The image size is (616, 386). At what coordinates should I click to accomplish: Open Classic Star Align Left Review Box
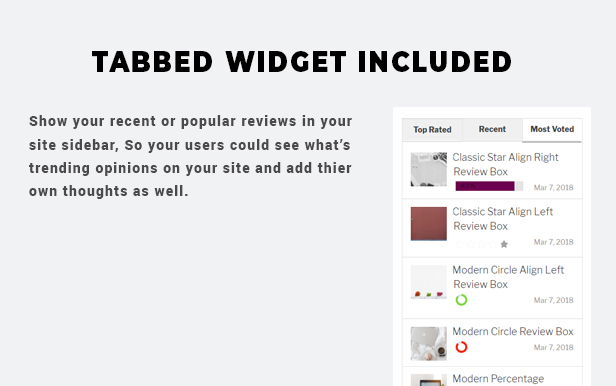click(x=502, y=219)
